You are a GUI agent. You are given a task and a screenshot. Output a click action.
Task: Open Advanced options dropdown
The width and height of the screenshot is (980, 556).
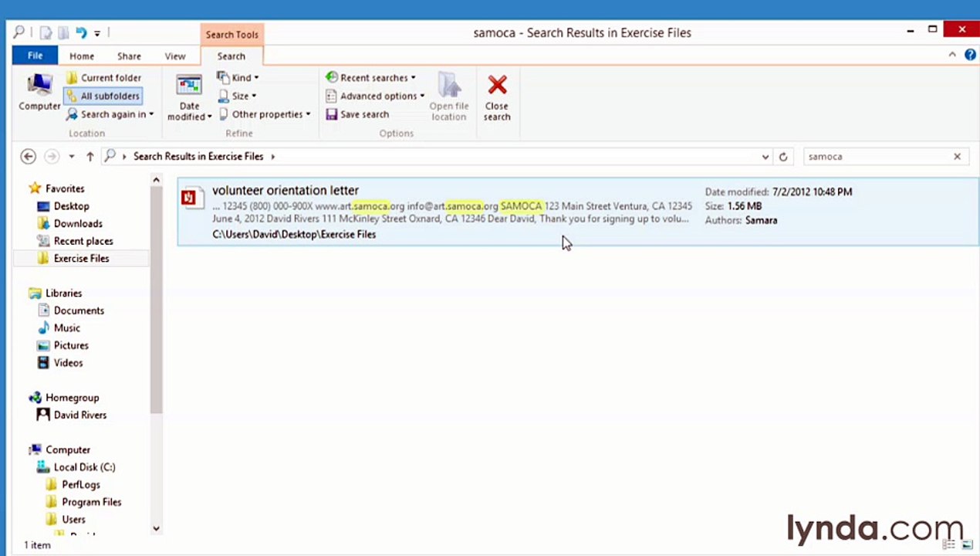point(375,96)
